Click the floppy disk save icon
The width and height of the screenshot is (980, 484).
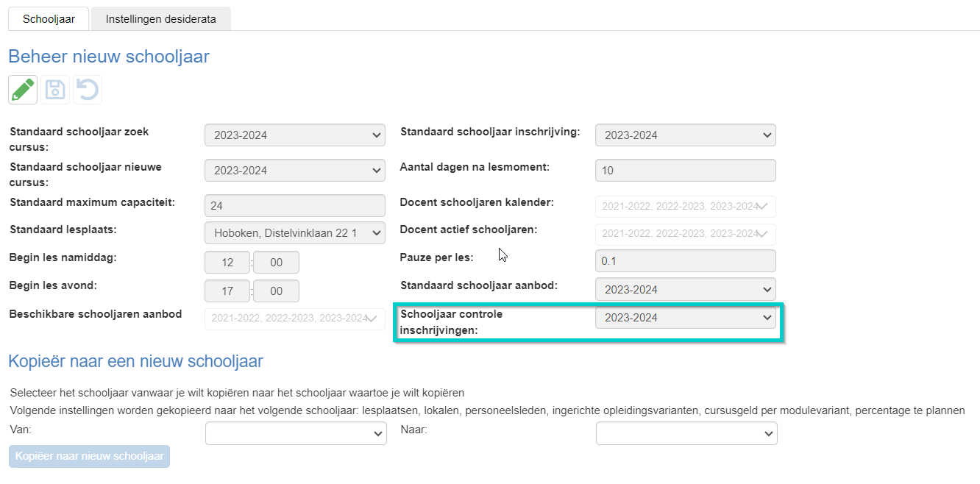click(x=55, y=90)
